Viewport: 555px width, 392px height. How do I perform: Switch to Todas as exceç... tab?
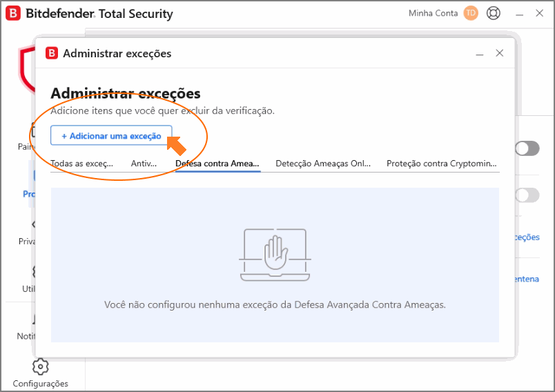pos(81,164)
